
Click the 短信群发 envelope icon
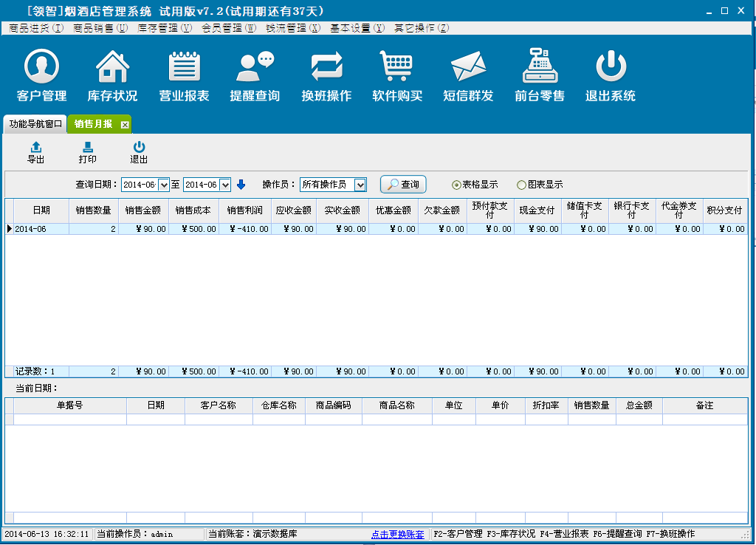(x=468, y=68)
